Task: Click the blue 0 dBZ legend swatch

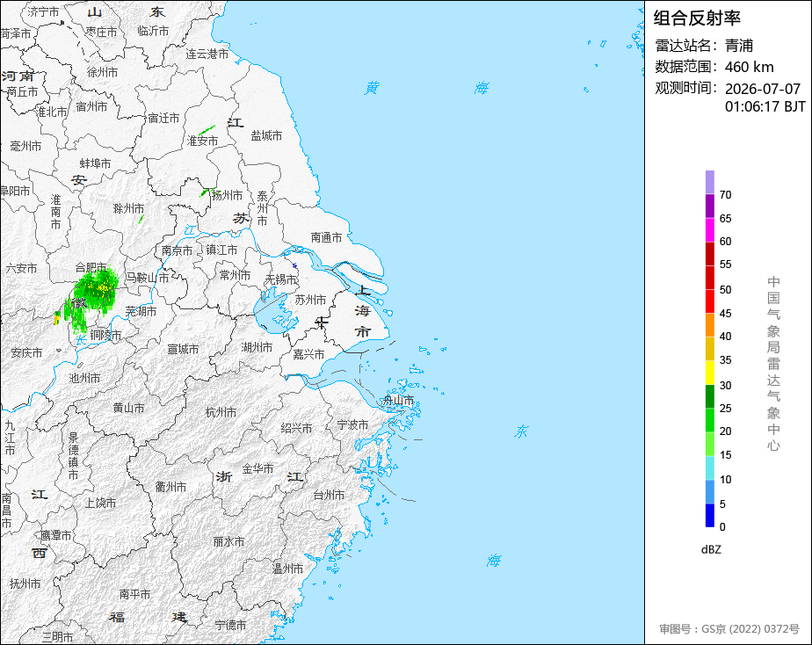Action: (710, 516)
